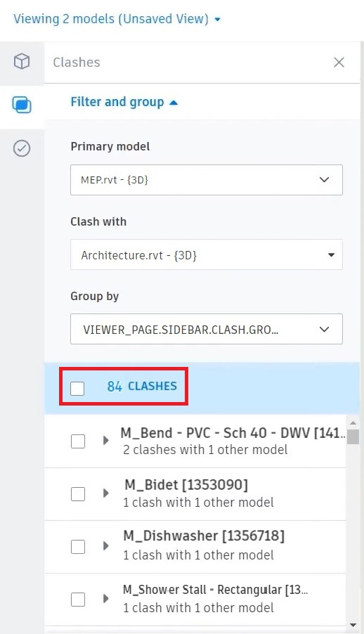Screen dimensions: 364x634
Task: Open the Clash with Architecture.rvt dropdown
Action: pos(207,254)
